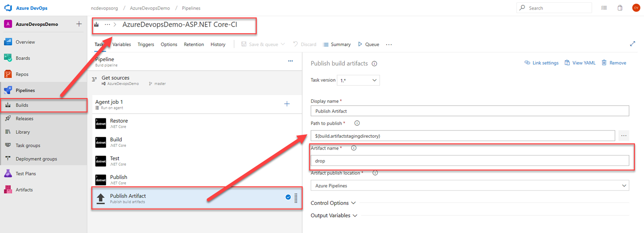Open the Summary view
The image size is (644, 233).
pyautogui.click(x=337, y=44)
